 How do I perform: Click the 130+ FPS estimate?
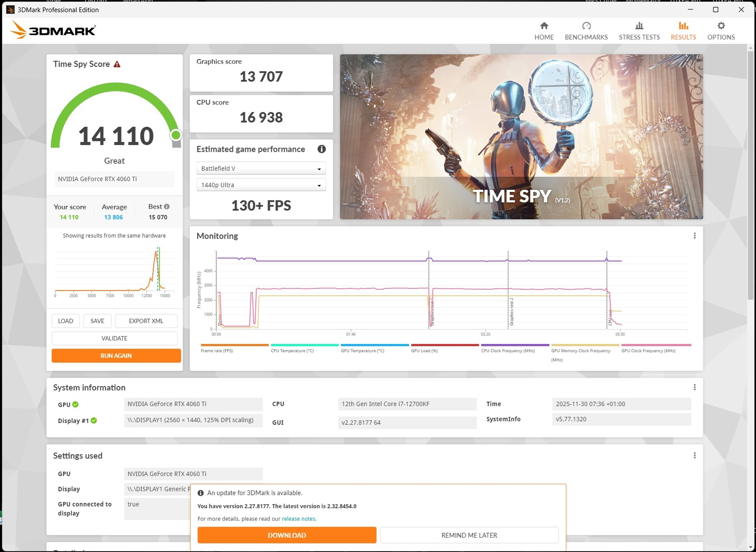pyautogui.click(x=261, y=205)
